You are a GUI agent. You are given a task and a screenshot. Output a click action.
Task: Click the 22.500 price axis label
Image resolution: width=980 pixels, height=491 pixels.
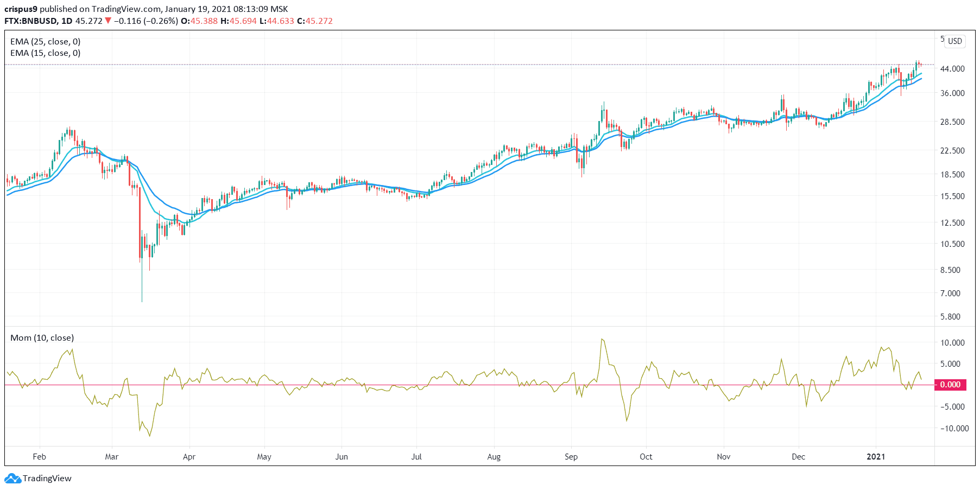point(953,151)
